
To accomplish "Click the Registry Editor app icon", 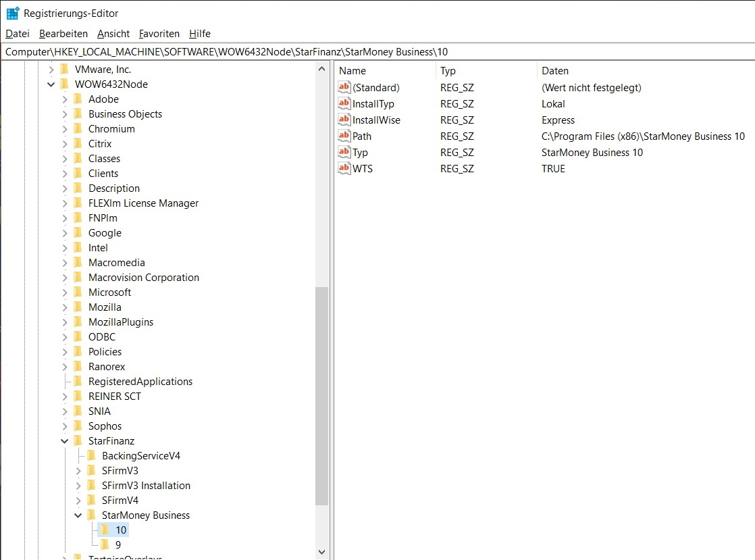I will point(13,13).
